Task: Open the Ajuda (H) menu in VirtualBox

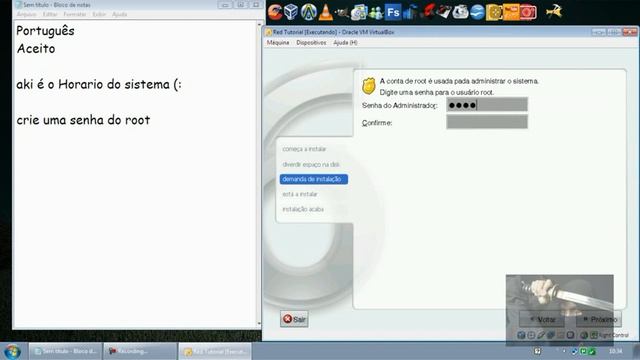Action: 345,42
